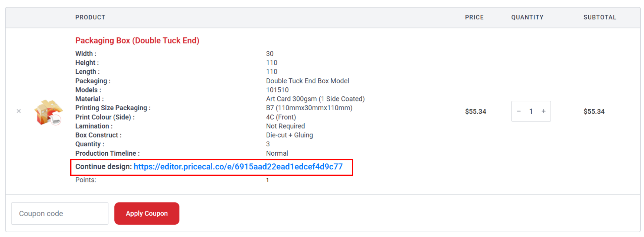644x237 pixels.
Task: Click the QUANTITY column header
Action: click(527, 17)
